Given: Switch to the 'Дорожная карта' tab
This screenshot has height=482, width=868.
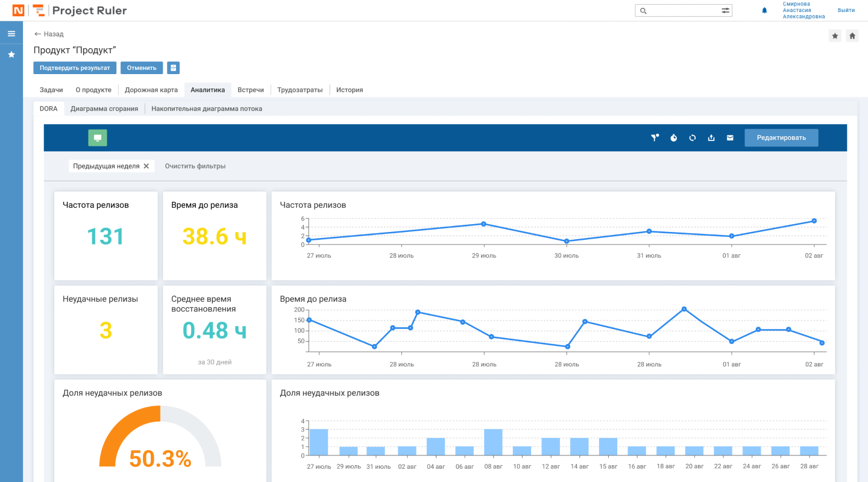Looking at the screenshot, I should point(151,90).
